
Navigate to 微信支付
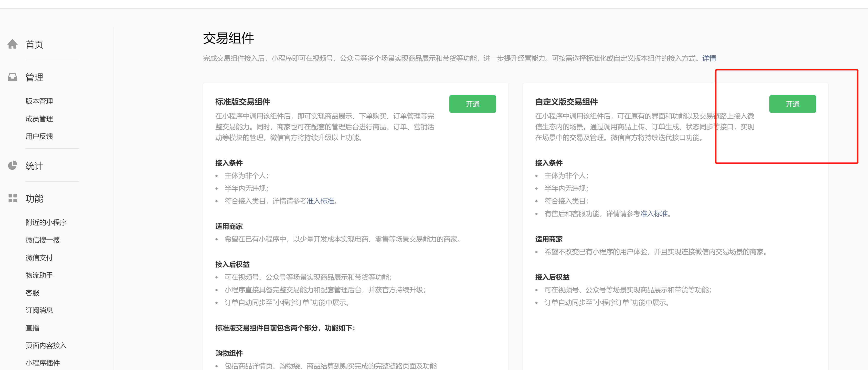(x=39, y=257)
